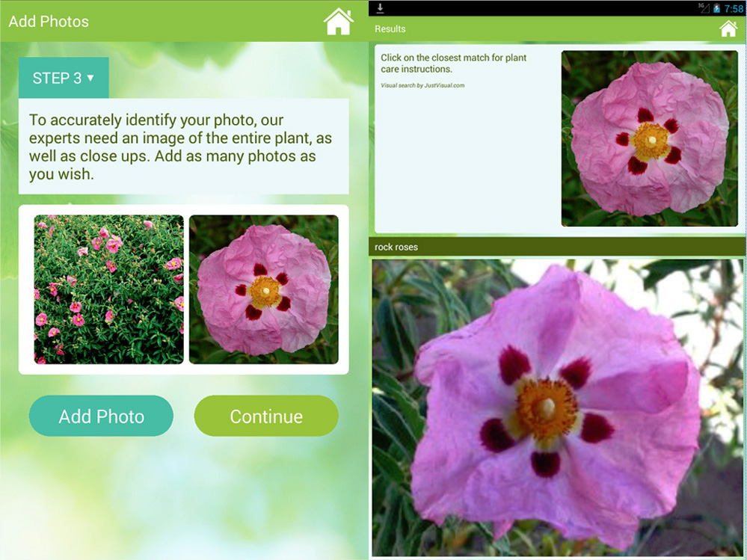Tap the green rock roses label bar
Screen dimensions: 747x560
coord(556,247)
